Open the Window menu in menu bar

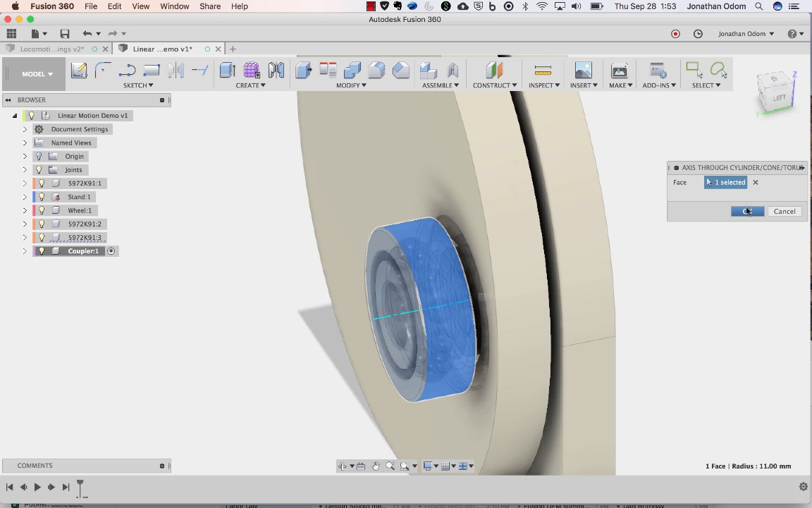(x=174, y=6)
